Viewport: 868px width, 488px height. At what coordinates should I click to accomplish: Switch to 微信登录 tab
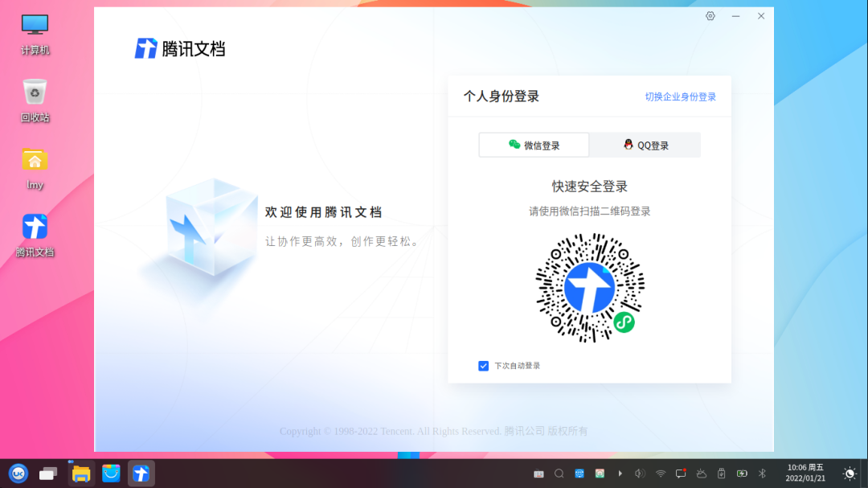click(534, 146)
